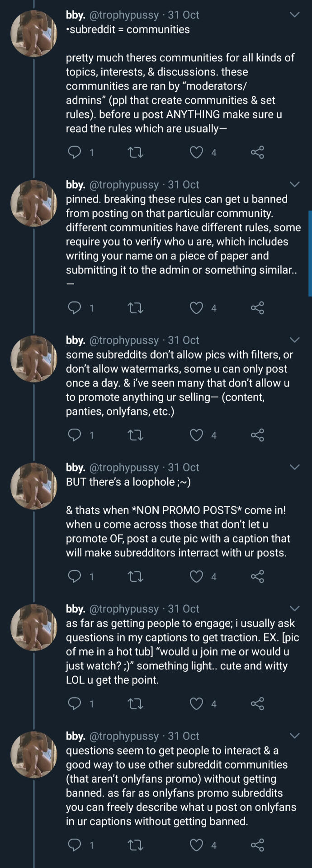Viewport: 312px width, 868px height.
Task: Like the hot tub caption example tweet
Action: point(196,703)
